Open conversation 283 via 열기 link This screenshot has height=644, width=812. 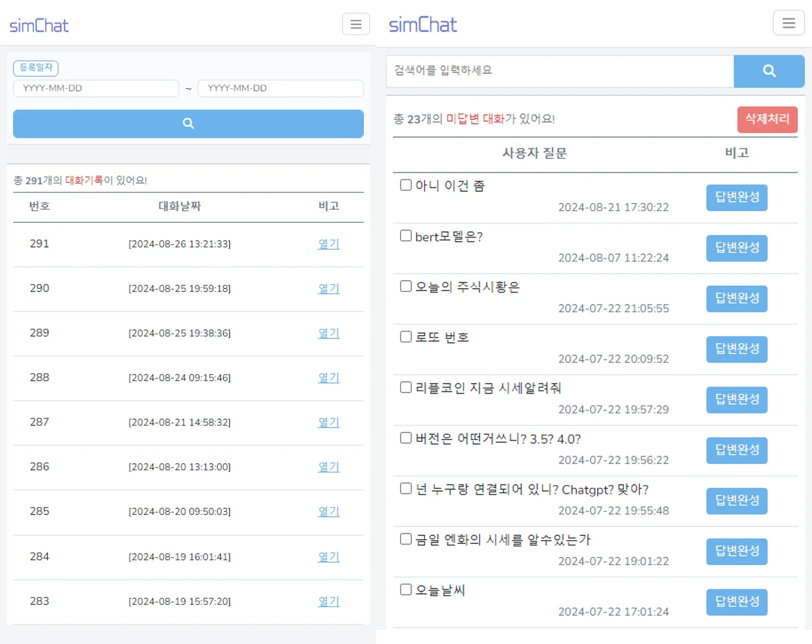pos(329,601)
